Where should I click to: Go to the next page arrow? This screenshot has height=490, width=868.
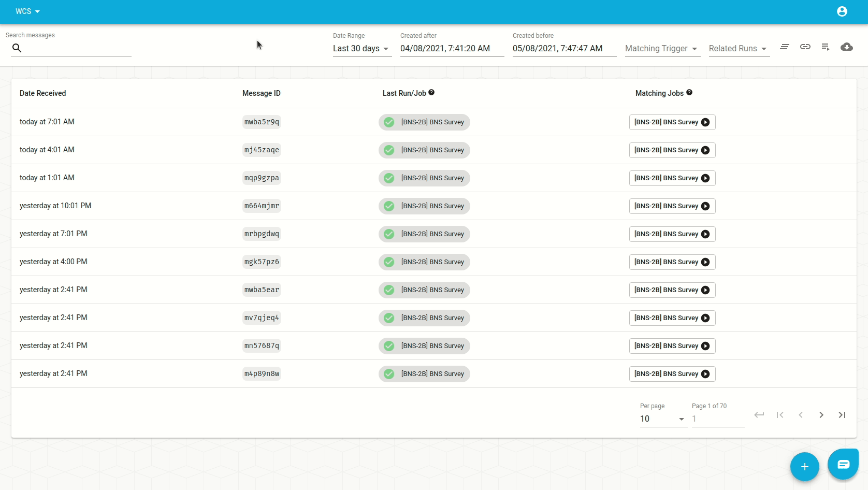[821, 415]
